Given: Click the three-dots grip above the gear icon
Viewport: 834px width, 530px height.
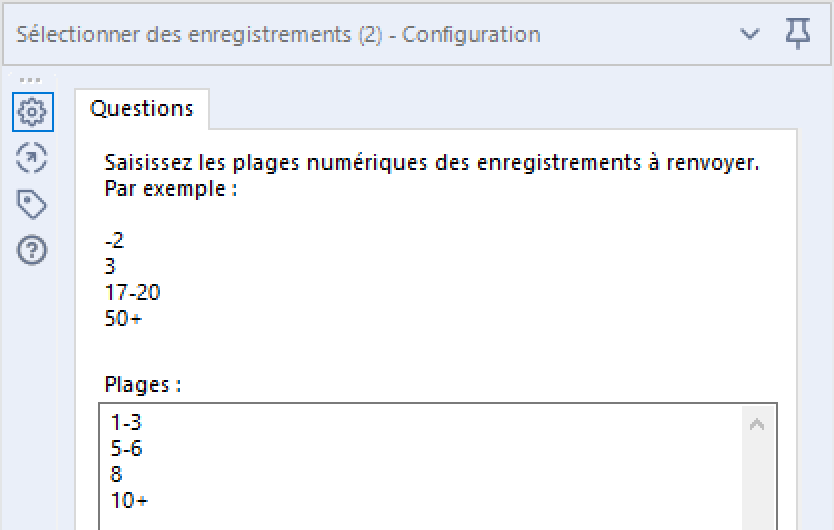Looking at the screenshot, I should pyautogui.click(x=30, y=80).
